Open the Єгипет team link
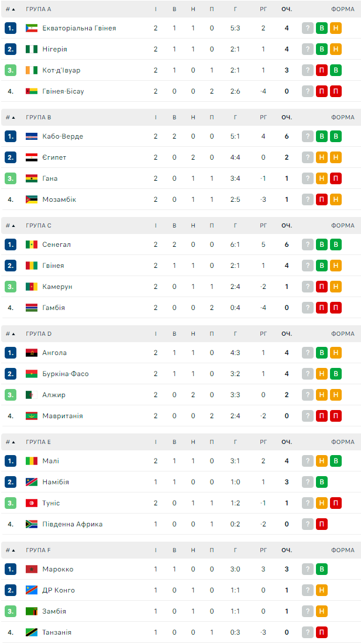The height and width of the screenshot is (644, 361). tap(54, 157)
